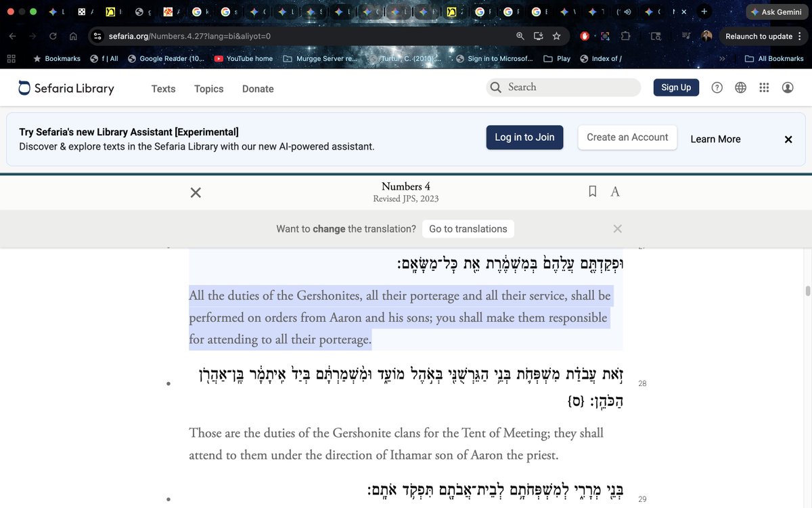Click the Sefaria Library logo

tap(66, 88)
